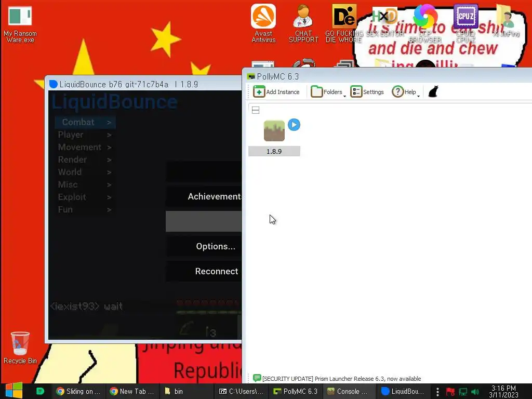Click the green chat icon in taskbar
Screen dimensions: 532x399
[40, 391]
